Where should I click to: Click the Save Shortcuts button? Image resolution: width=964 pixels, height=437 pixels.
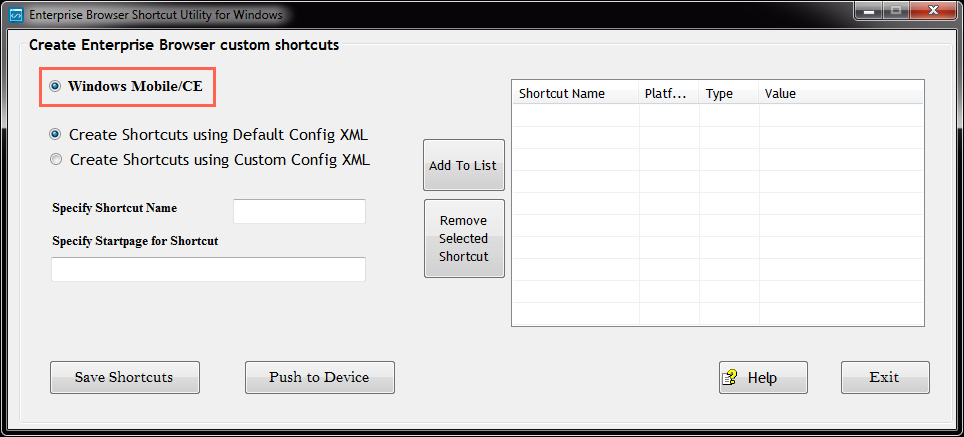(124, 377)
